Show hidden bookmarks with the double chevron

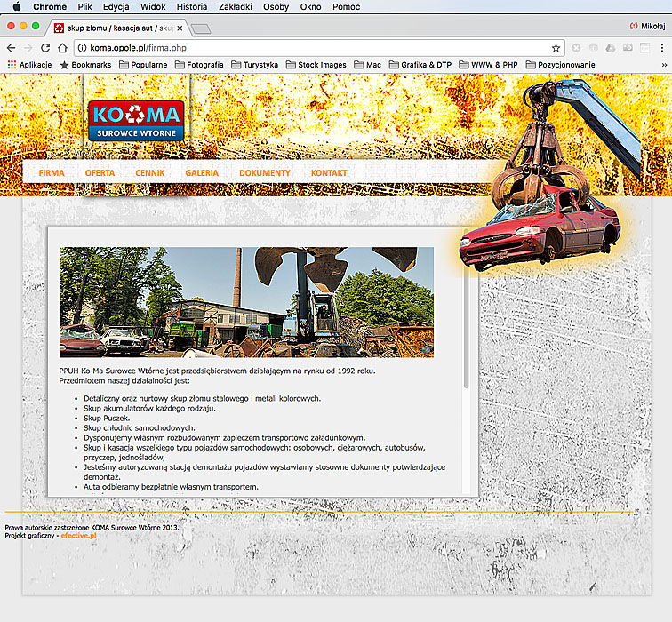[x=664, y=65]
